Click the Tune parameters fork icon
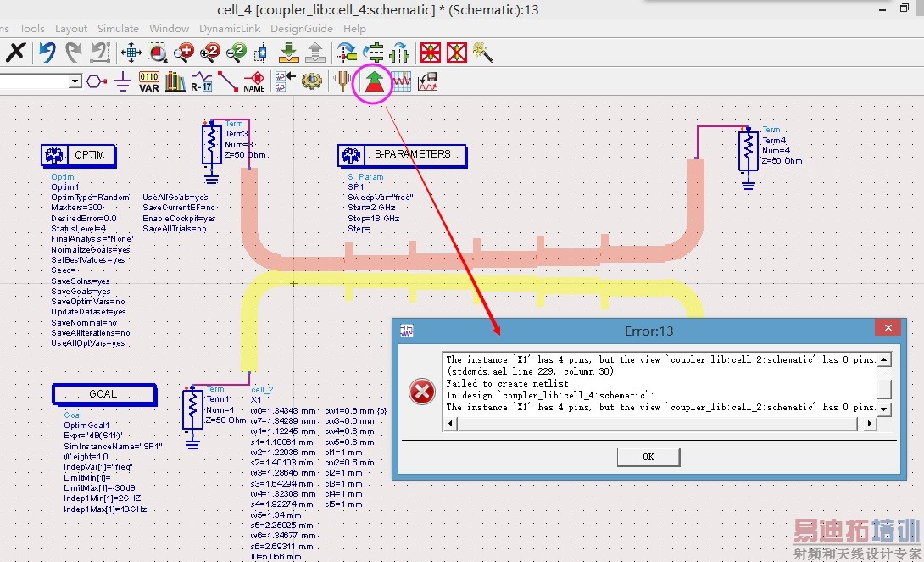The width and height of the screenshot is (924, 562). [342, 81]
